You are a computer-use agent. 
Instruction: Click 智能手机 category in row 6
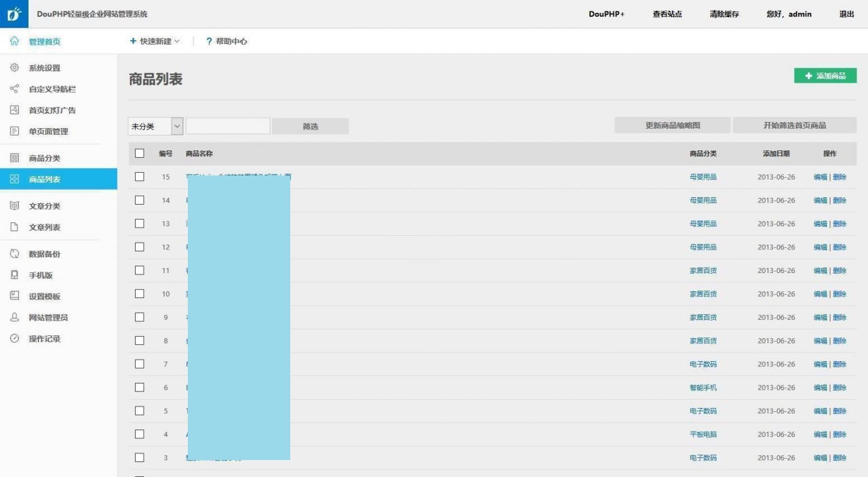(703, 388)
